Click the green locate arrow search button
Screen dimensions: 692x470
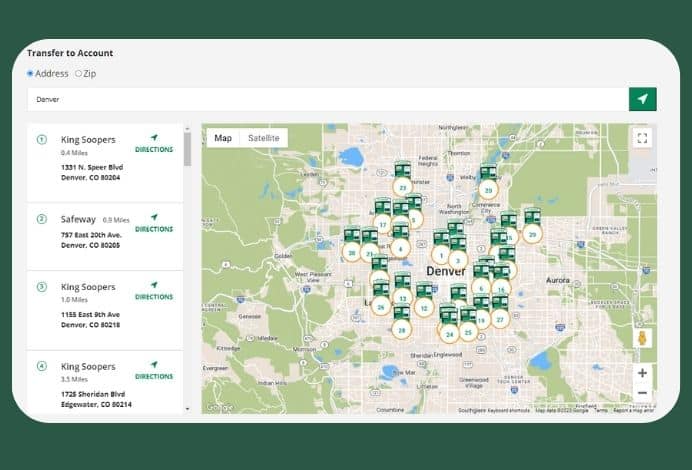(x=642, y=99)
